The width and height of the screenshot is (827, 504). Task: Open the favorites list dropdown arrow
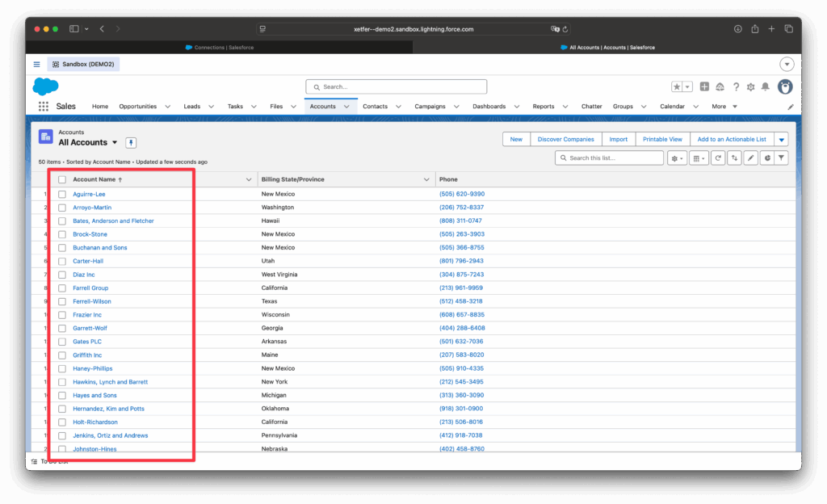(x=687, y=87)
